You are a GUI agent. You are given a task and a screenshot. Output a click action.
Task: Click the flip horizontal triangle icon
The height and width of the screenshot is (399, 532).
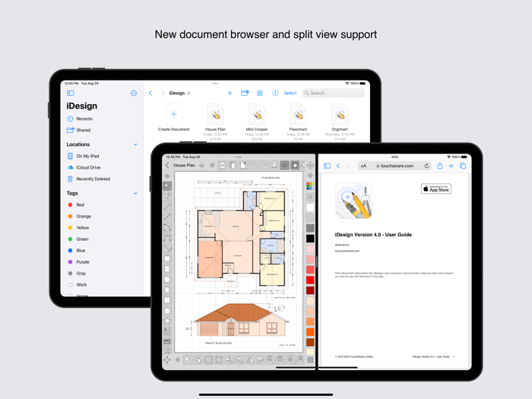tap(250, 359)
